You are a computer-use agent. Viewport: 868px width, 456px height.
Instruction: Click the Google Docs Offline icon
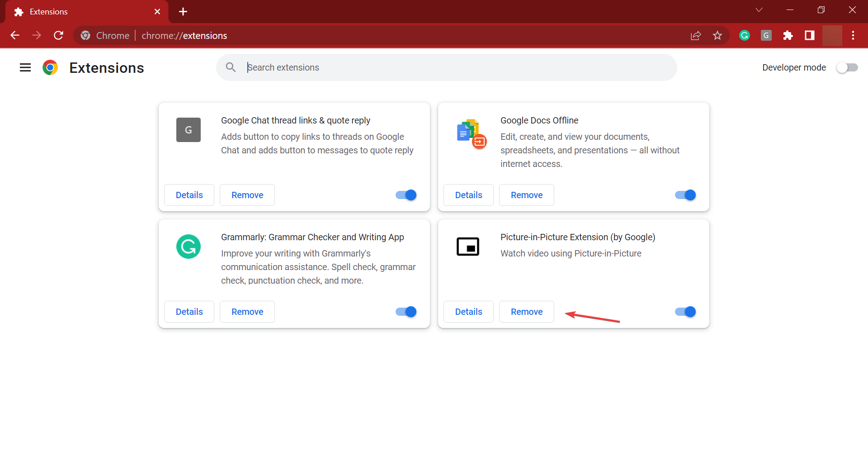471,133
